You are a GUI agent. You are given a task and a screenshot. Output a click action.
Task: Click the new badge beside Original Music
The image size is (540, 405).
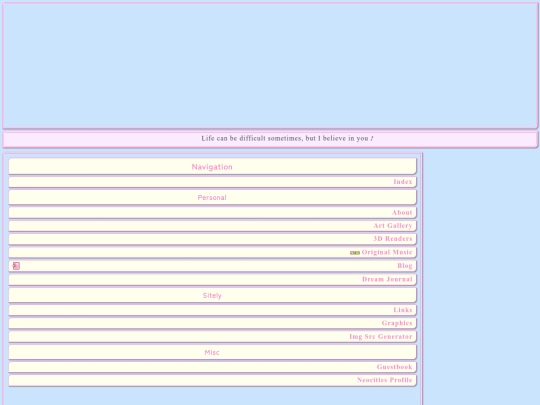[355, 253]
